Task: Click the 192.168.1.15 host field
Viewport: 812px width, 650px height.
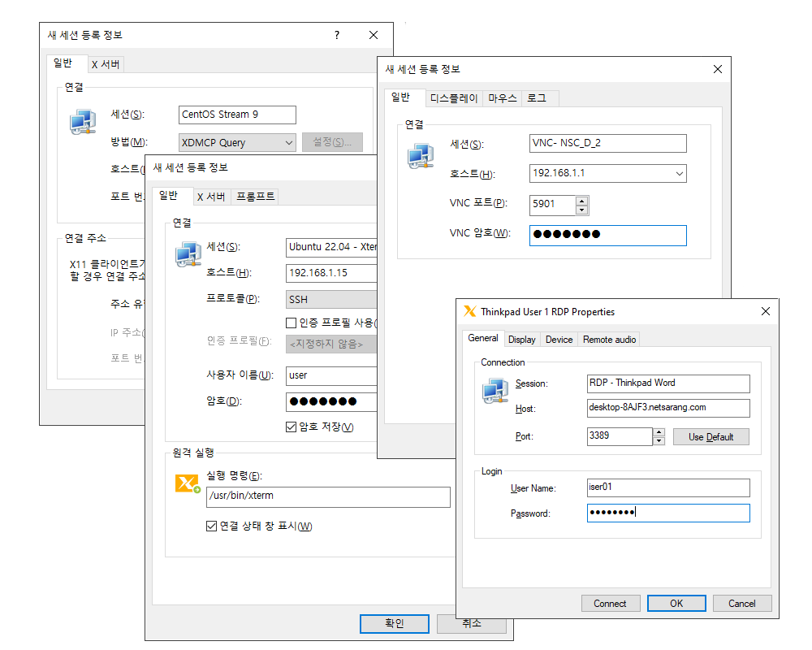Action: click(331, 273)
